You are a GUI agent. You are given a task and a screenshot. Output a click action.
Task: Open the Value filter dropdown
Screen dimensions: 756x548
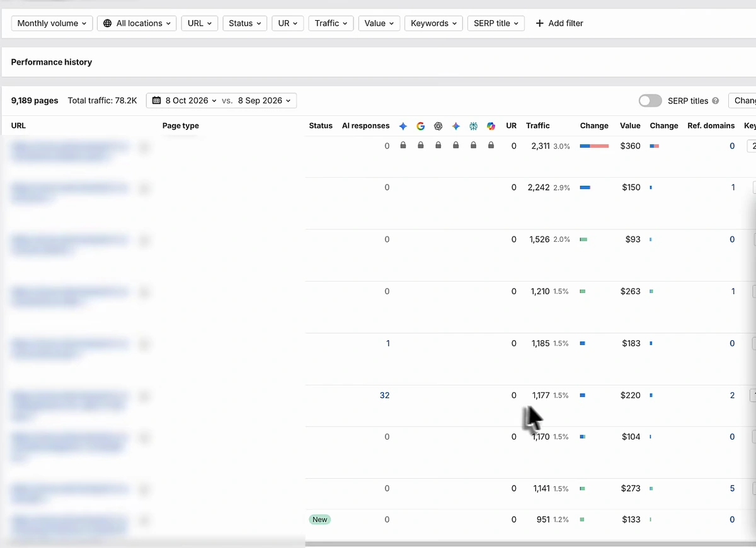tap(379, 23)
